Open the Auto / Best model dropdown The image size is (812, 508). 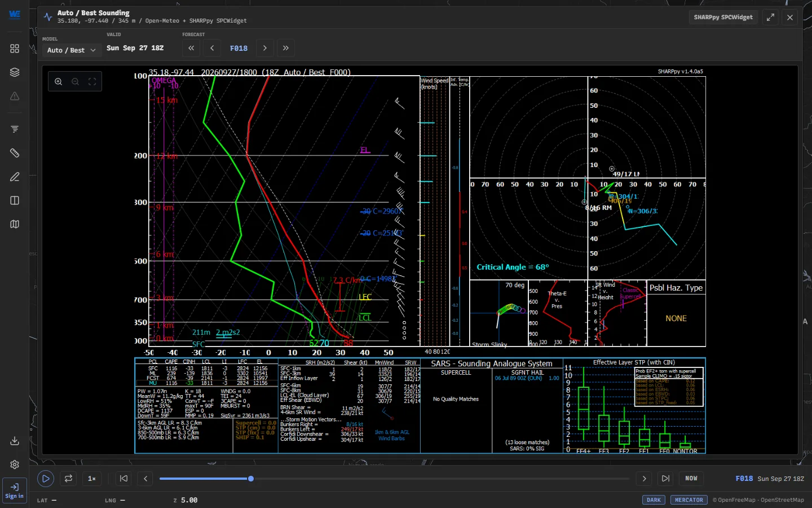pos(72,50)
